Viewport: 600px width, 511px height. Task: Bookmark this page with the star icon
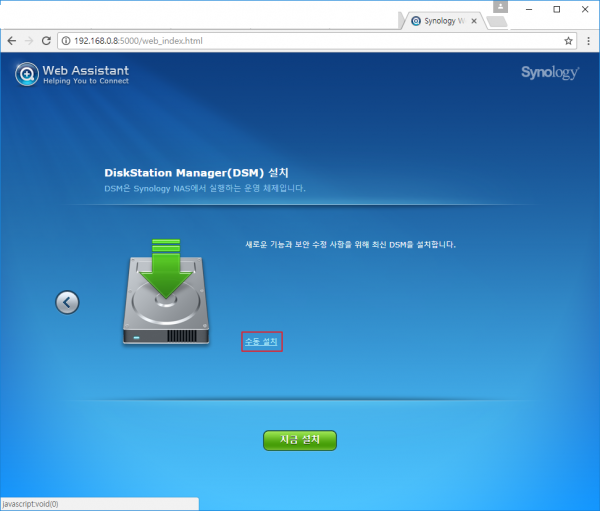(568, 41)
